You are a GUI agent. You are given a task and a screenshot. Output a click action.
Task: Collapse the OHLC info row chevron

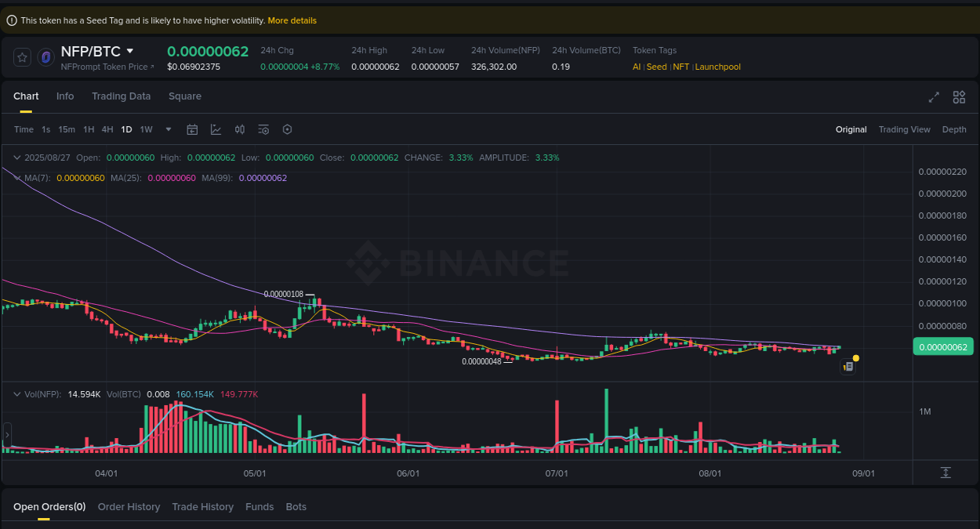click(x=16, y=158)
